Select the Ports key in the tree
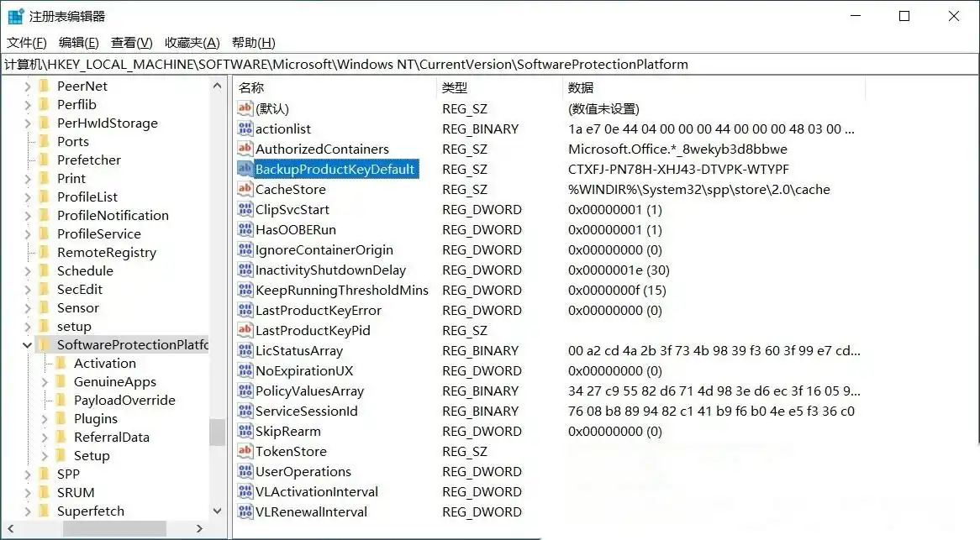 tap(73, 141)
